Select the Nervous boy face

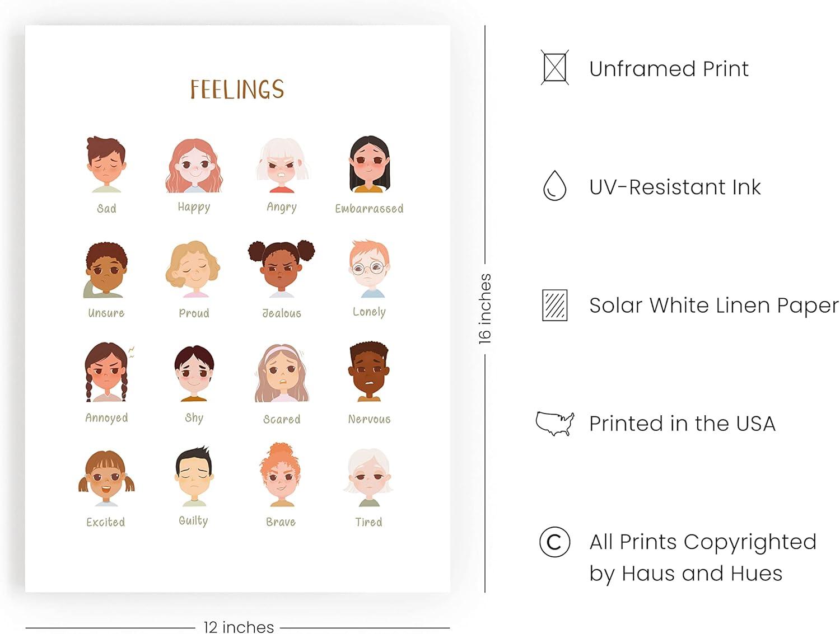tap(369, 372)
